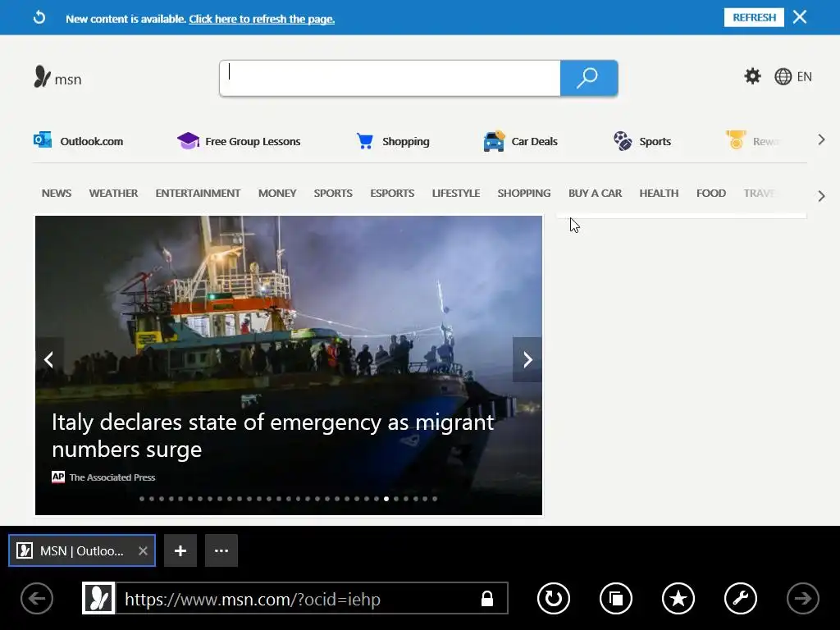Select the last carousel dot indicator
The image size is (840, 630).
[435, 499]
